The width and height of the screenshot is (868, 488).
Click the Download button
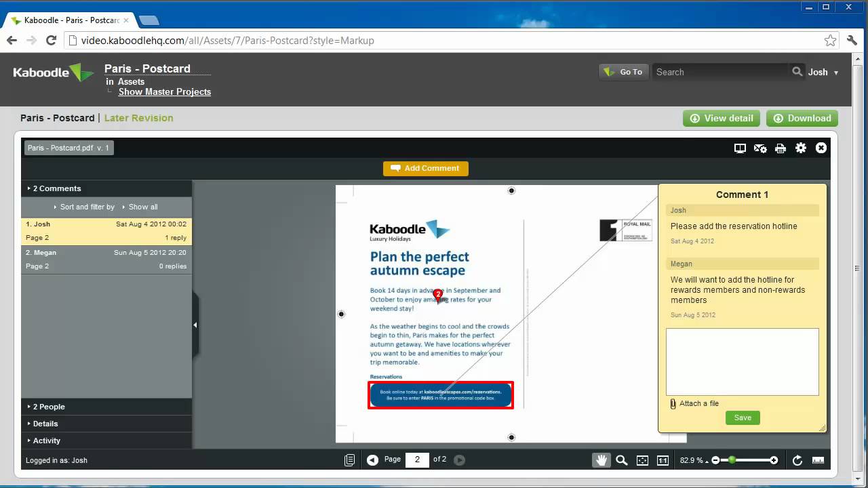(x=802, y=118)
